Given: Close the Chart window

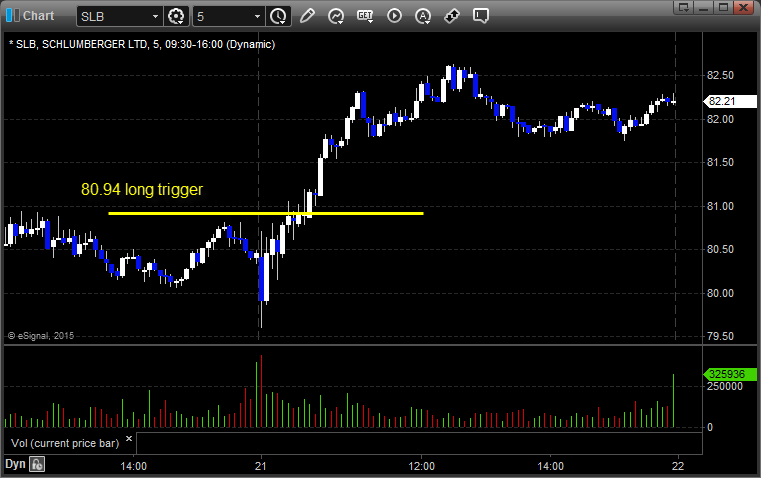Looking at the screenshot, I should pos(744,7).
